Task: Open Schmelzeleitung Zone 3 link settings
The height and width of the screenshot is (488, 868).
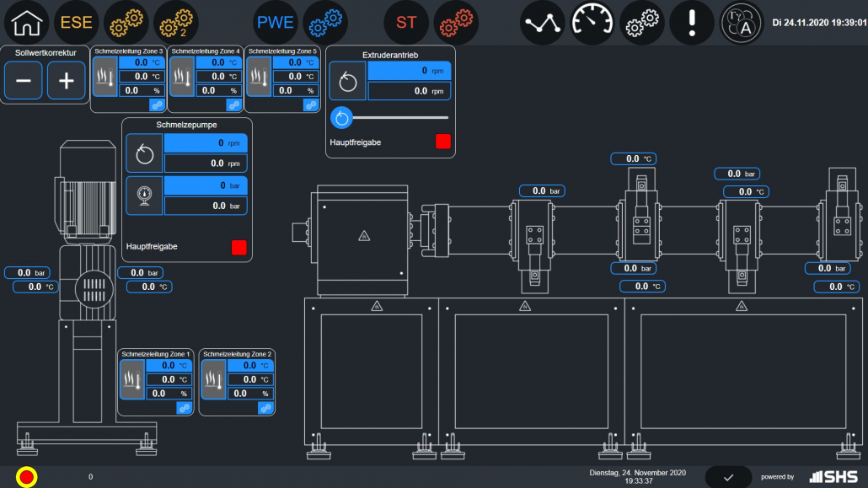Action: coord(156,105)
